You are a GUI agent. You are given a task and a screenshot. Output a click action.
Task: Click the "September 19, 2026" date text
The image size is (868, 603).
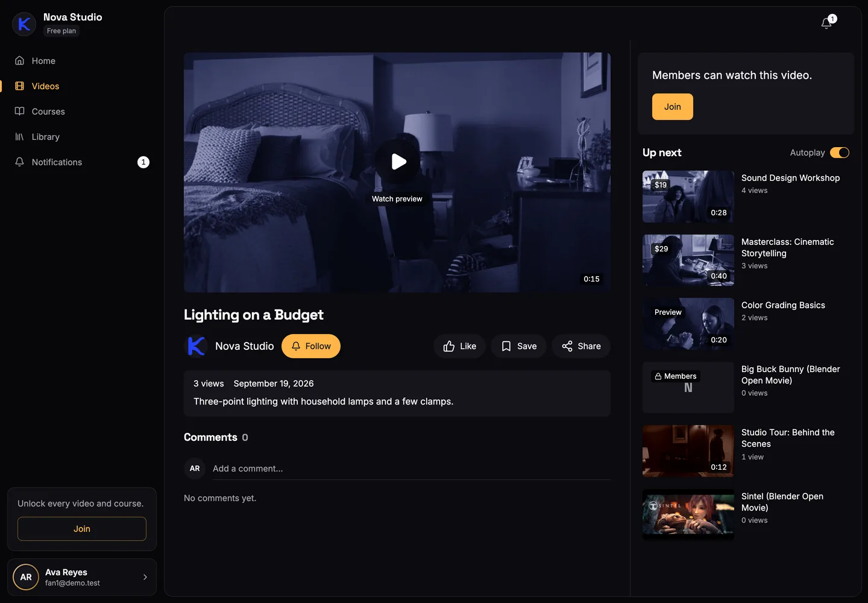click(274, 384)
